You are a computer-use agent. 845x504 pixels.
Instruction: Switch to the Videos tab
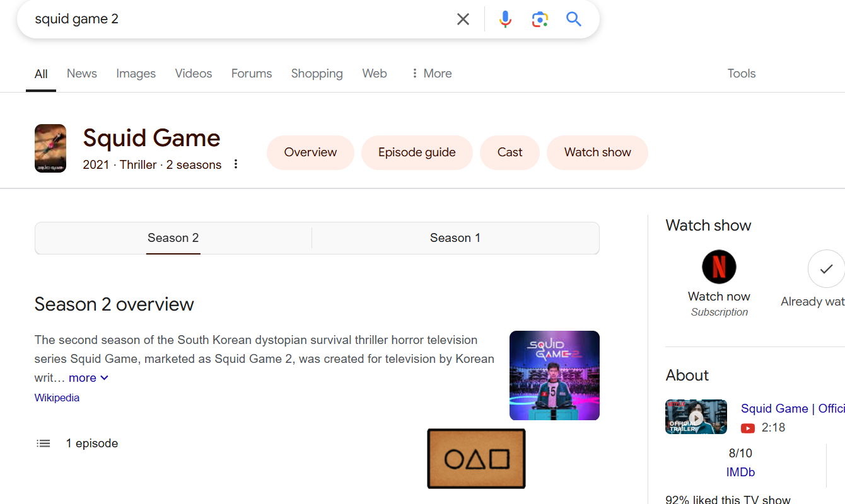[194, 73]
